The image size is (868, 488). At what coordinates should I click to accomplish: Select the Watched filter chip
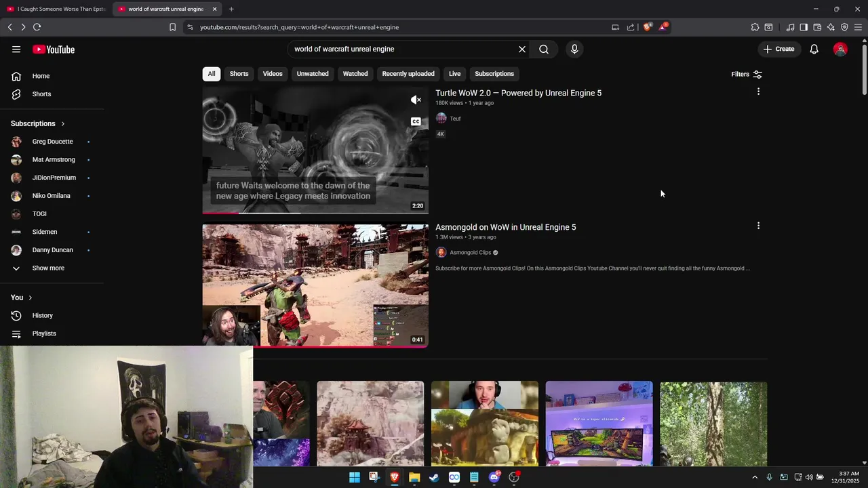click(x=355, y=74)
